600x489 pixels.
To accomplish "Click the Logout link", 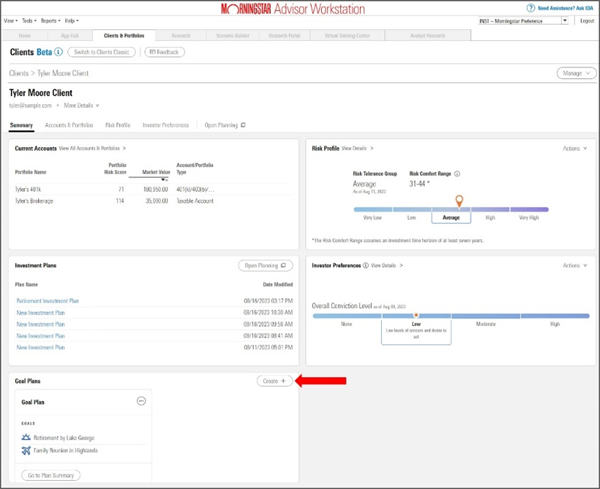I will pyautogui.click(x=587, y=21).
